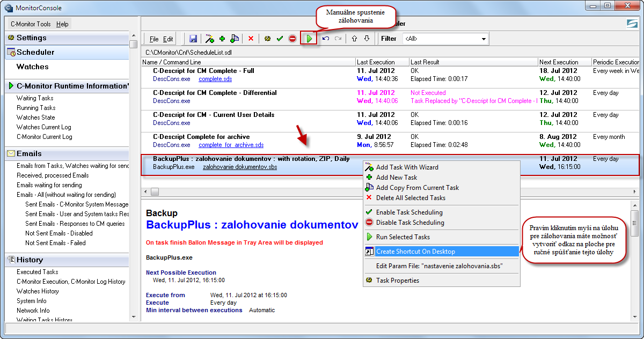Click the horizontal scrollbar below task list
Viewport: 644px width, 339px height.
pyautogui.click(x=390, y=191)
